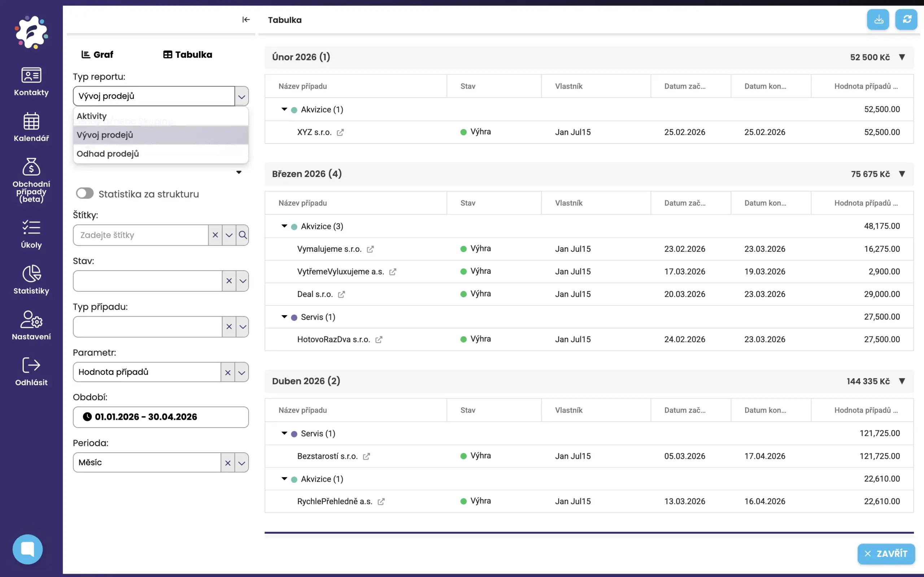Open the XYZ s.r.o. external link icon
The image size is (924, 577).
pyautogui.click(x=340, y=132)
